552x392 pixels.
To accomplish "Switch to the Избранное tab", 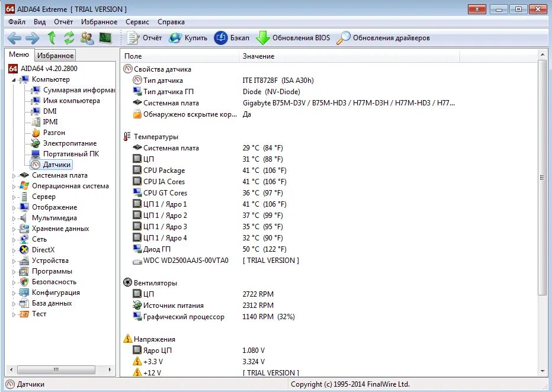I will [55, 55].
